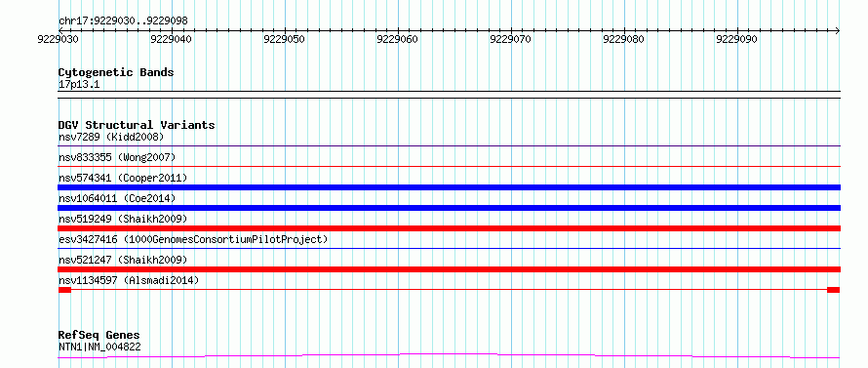Open the NTN1|NM_004822 gene label
The height and width of the screenshot is (368, 868).
99,348
